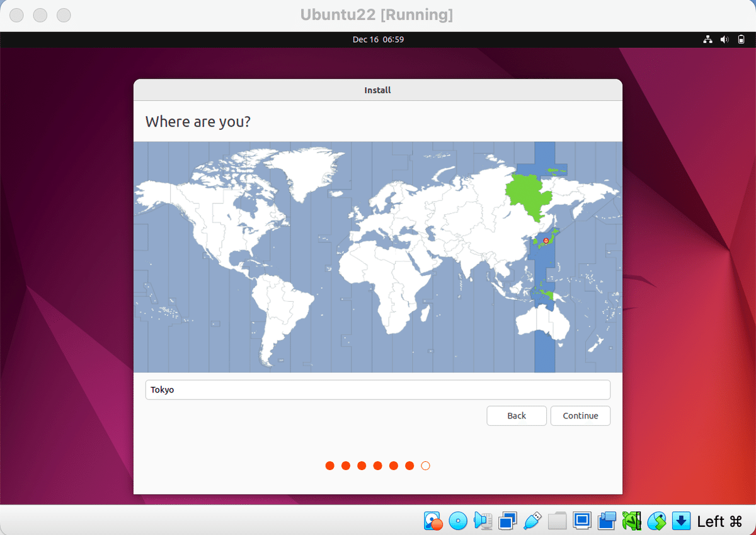Open the recording indicator icon

coord(607,521)
